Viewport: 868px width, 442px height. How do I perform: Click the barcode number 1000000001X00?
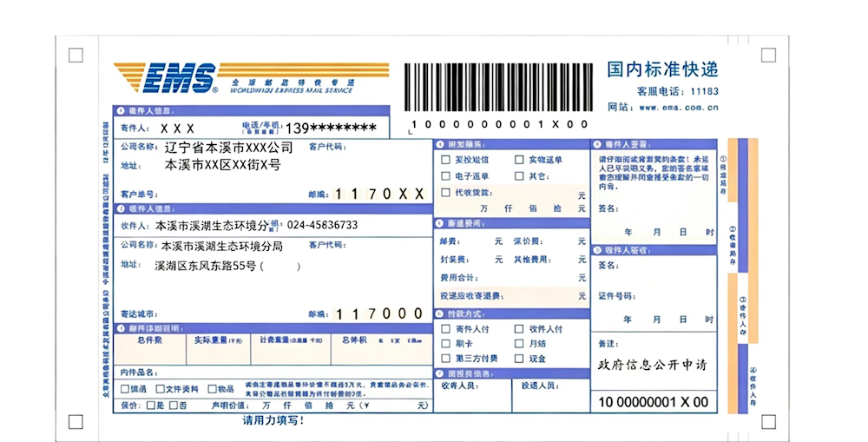[499, 124]
